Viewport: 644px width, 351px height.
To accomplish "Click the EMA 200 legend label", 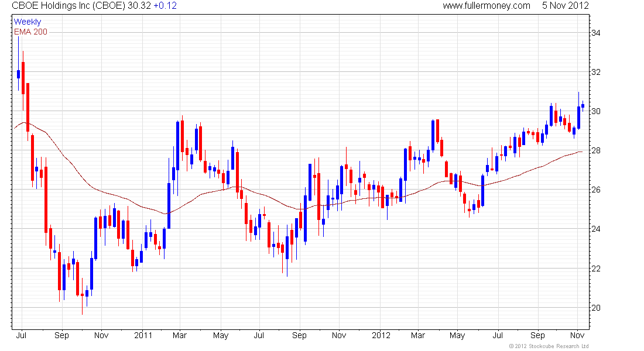I will pos(31,32).
